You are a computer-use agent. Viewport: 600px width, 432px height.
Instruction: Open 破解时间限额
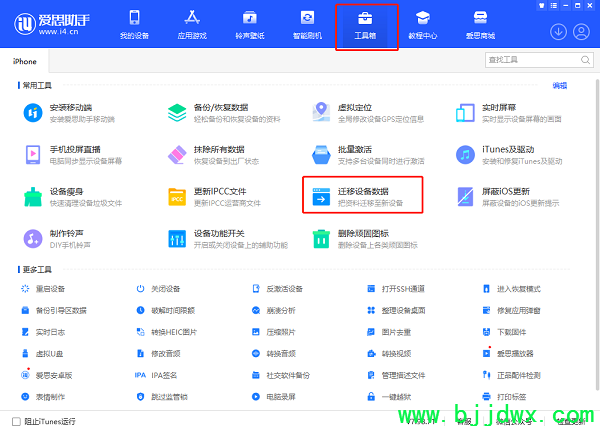coord(166,310)
